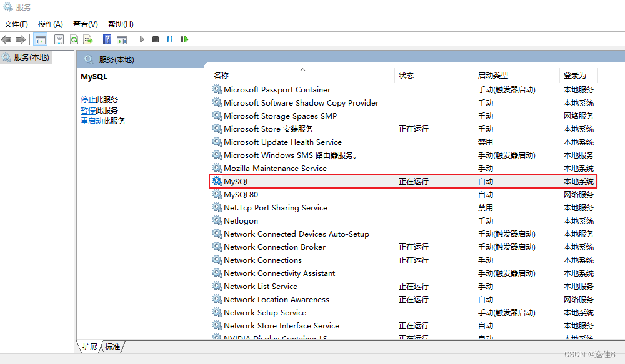The image size is (625, 364).
Task: Click 网络服务 logon cell of MySQL80
Action: coord(578,195)
